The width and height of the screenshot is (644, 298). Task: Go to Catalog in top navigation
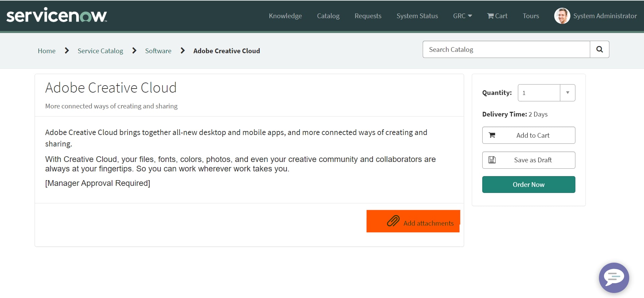pyautogui.click(x=328, y=16)
